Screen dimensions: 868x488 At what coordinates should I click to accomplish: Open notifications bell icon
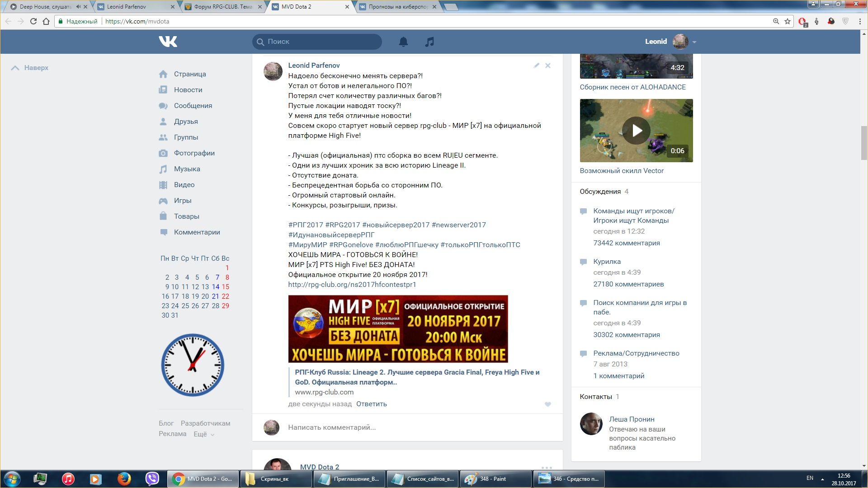click(x=403, y=42)
